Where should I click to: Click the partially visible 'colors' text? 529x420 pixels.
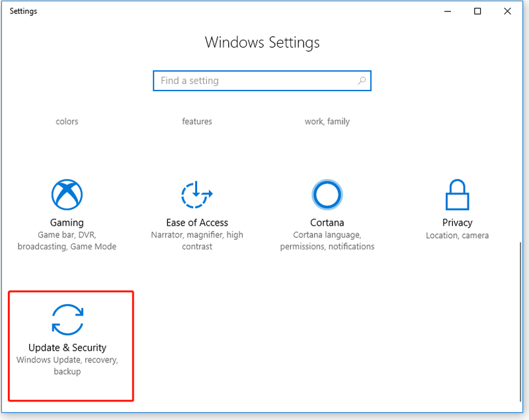(x=67, y=122)
